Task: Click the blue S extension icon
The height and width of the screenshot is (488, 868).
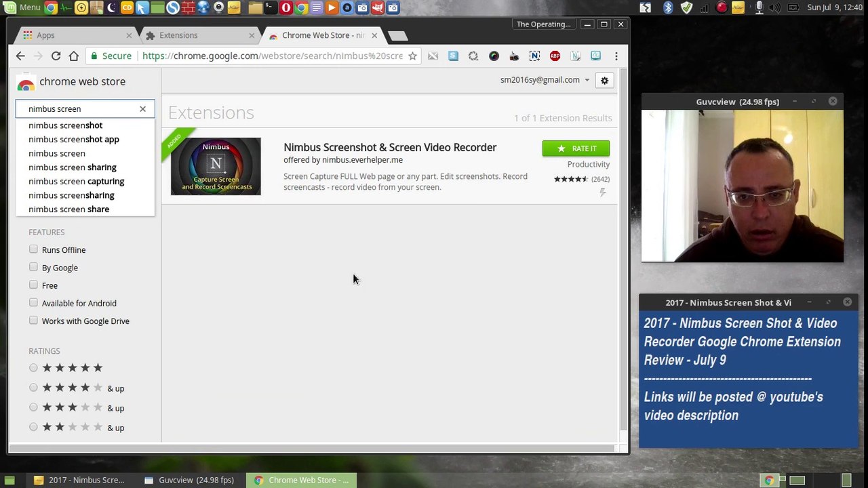Action: (453, 56)
